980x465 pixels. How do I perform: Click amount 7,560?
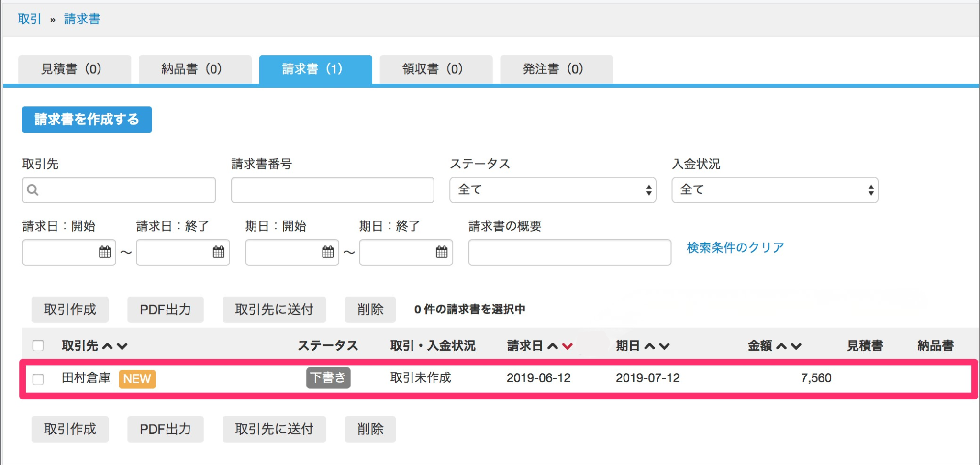816,378
